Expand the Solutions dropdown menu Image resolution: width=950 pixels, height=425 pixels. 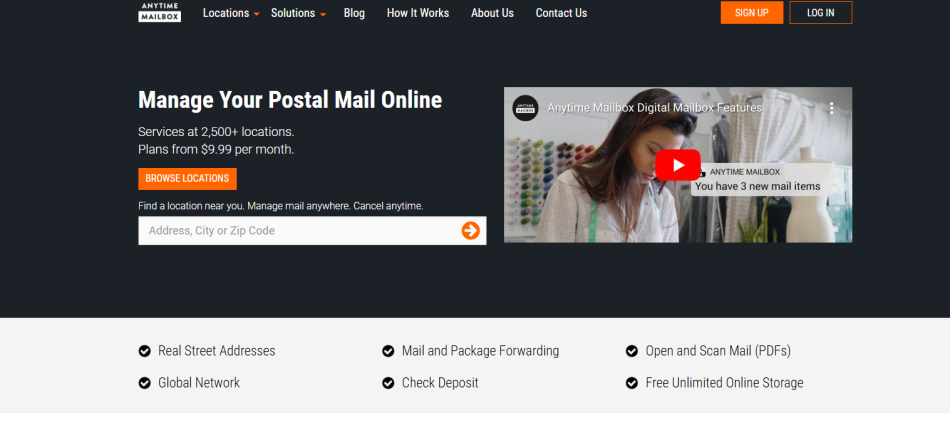click(x=298, y=13)
